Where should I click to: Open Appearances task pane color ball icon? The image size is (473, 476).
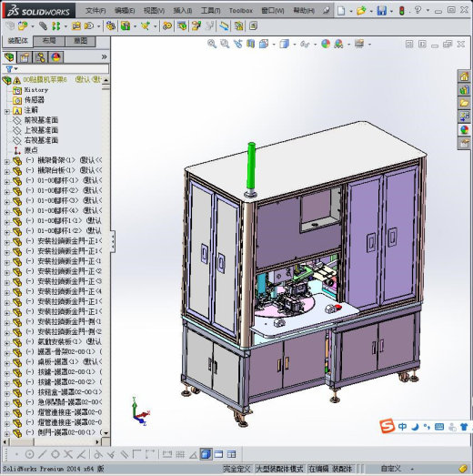[465, 130]
